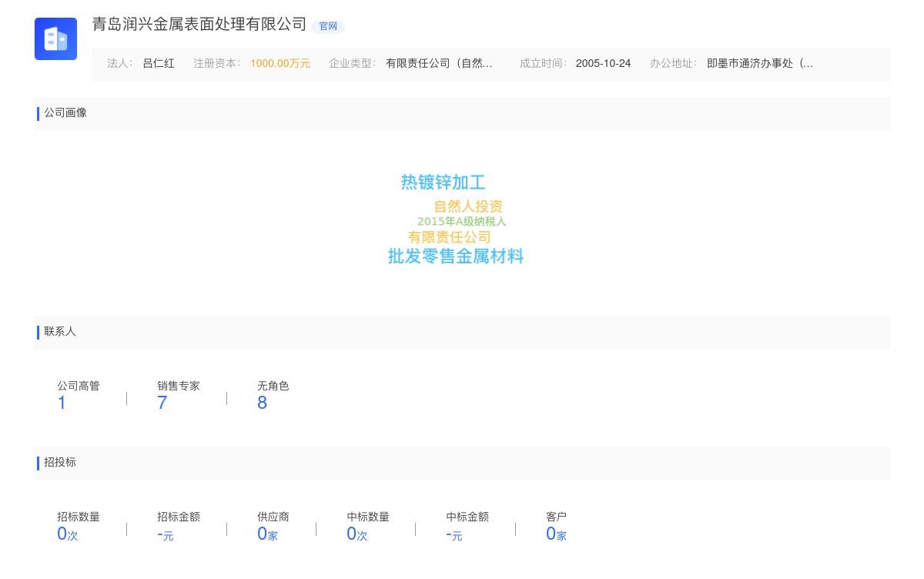Click the 注册资本 label
924x579 pixels.
[x=217, y=64]
